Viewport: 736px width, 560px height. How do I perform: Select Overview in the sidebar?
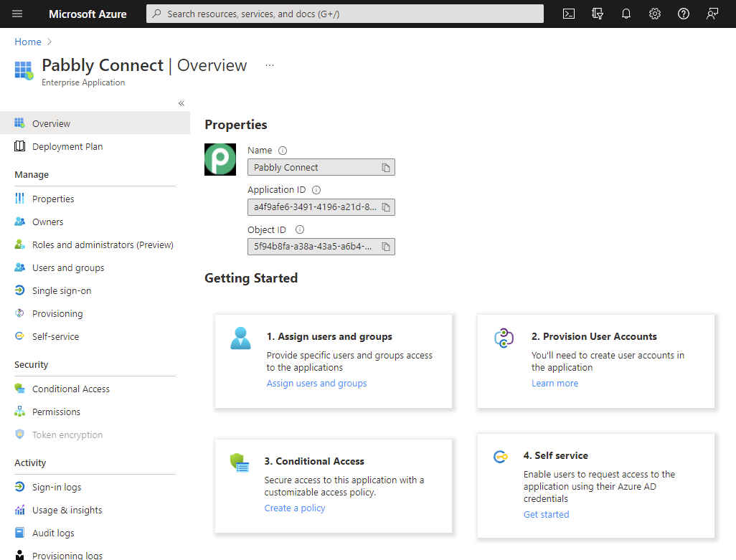[x=95, y=123]
